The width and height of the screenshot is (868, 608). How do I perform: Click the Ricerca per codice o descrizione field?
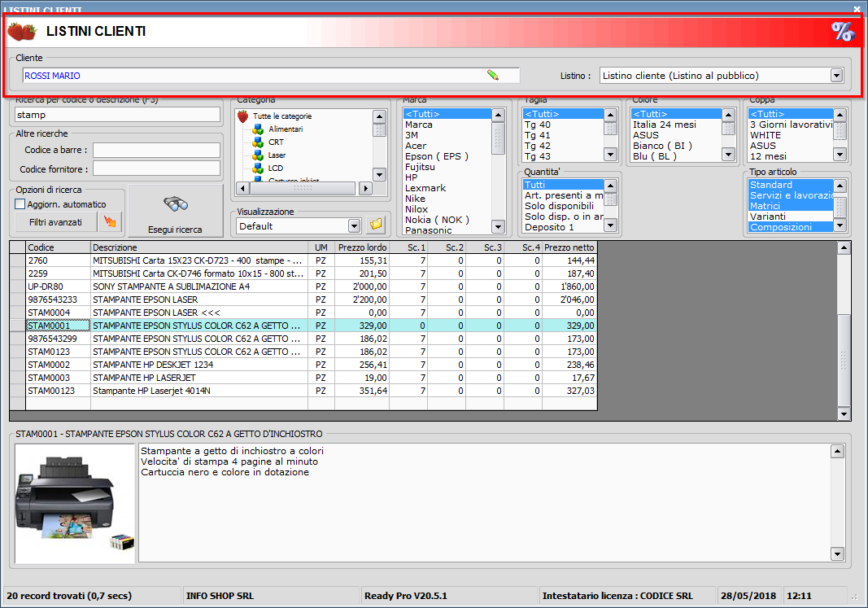tap(117, 115)
